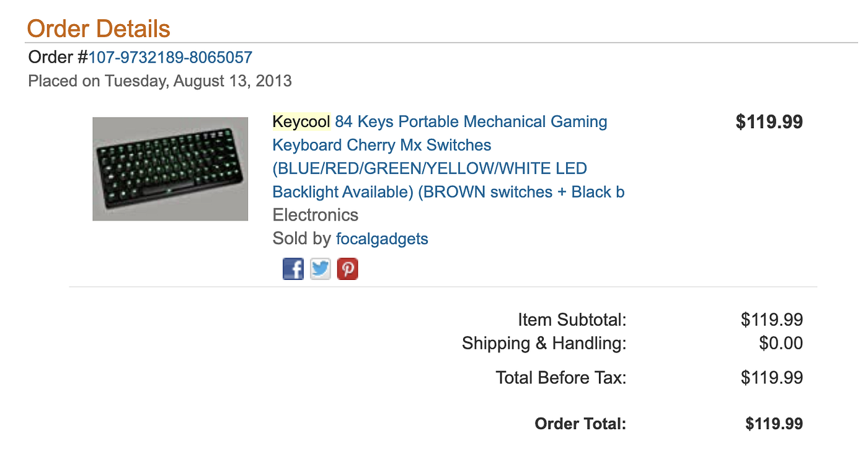The image size is (868, 454).
Task: Click the keyboard product thumbnail
Action: (170, 168)
